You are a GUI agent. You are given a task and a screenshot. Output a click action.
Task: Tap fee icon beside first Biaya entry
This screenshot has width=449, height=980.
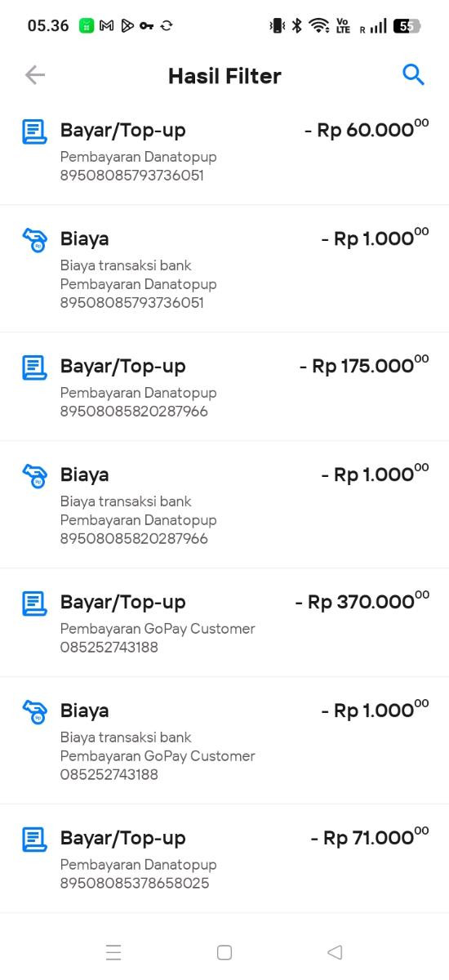pyautogui.click(x=34, y=240)
